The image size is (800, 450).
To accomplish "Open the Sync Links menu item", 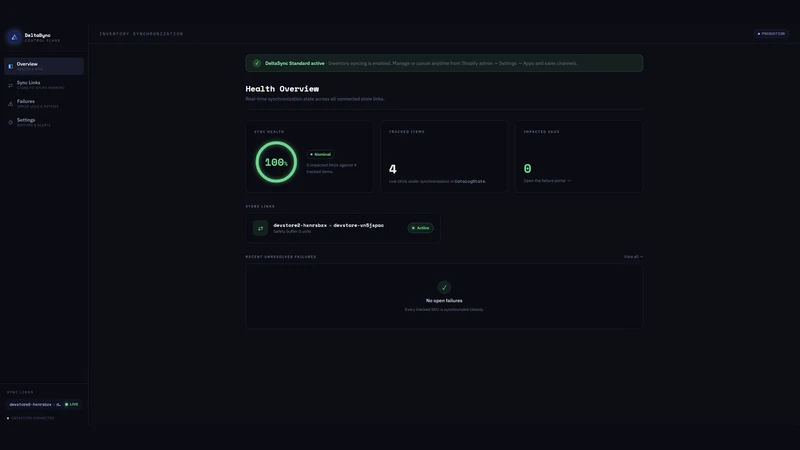I will 44,85.
